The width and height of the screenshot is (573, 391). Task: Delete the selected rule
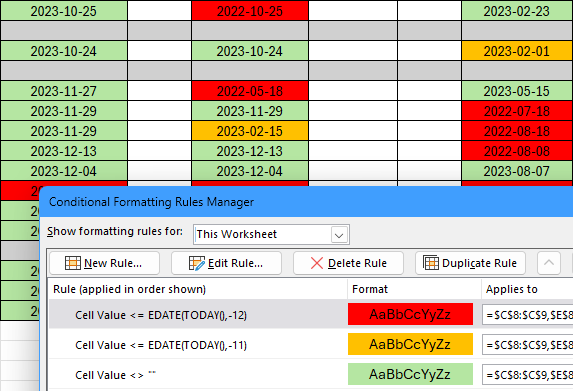(x=348, y=263)
